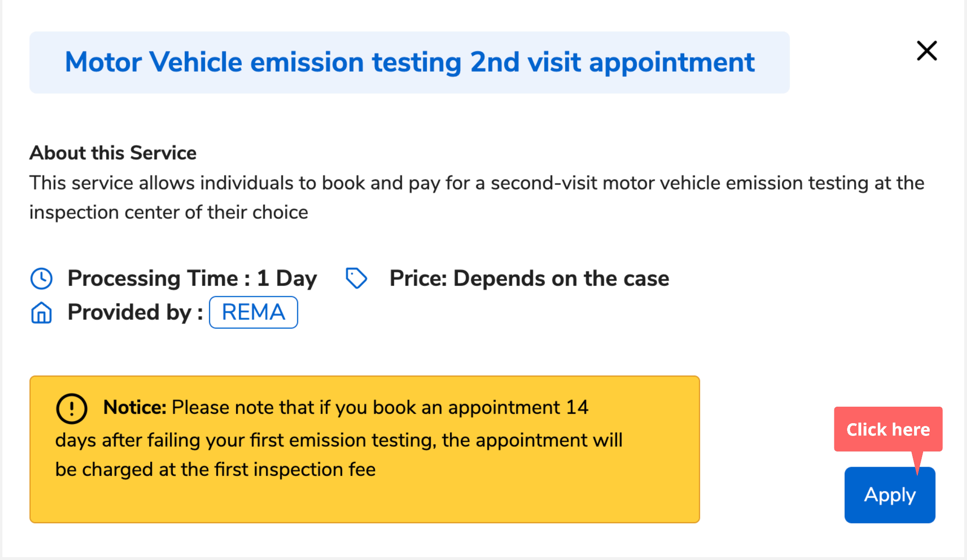This screenshot has width=967, height=560.
Task: Select the 'Motor Vehicle emission testing' title
Action: [x=409, y=62]
